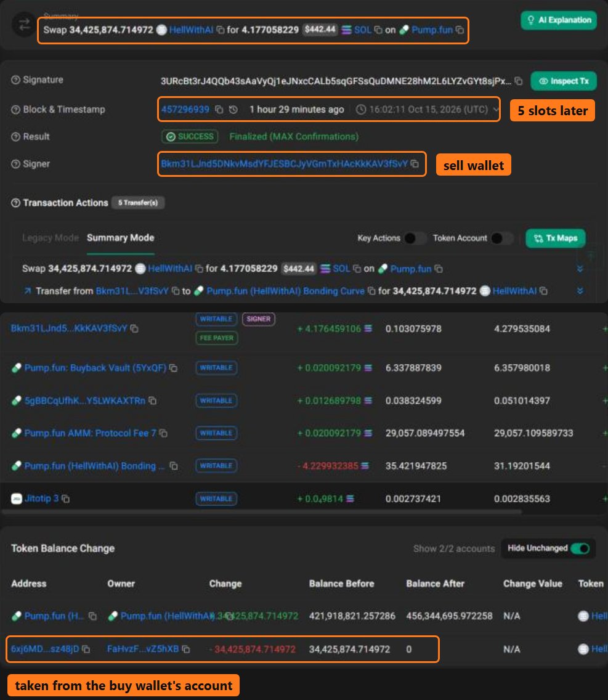This screenshot has height=700, width=608.
Task: Click the help icon next to Signature
Action: point(15,80)
